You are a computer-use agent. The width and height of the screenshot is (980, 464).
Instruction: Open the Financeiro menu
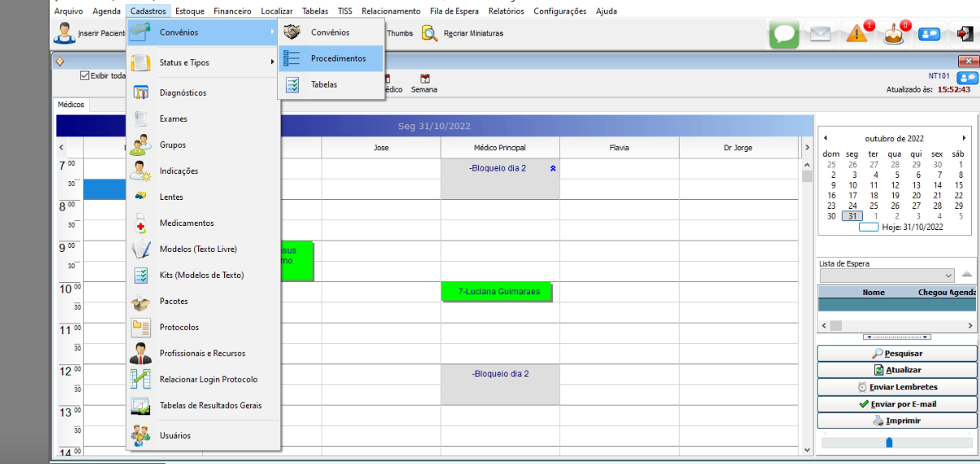tap(232, 11)
